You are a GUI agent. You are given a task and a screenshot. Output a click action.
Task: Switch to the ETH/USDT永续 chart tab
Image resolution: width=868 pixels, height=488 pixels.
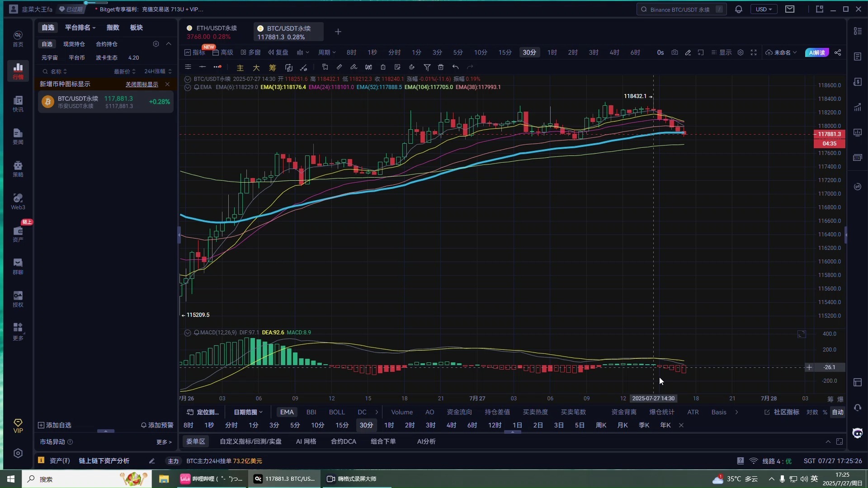coord(212,32)
